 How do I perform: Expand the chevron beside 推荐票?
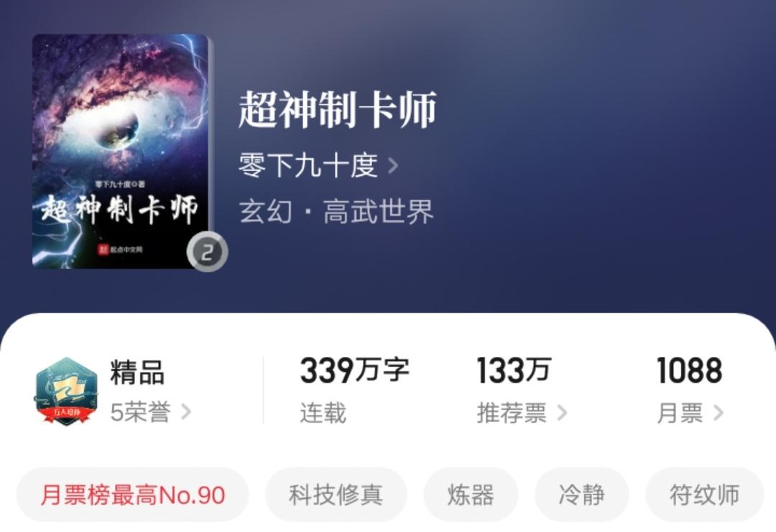pos(562,413)
